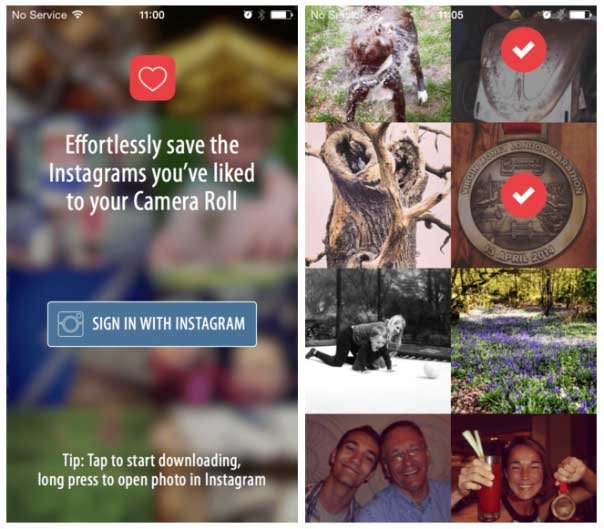This screenshot has width=604, height=529.
Task: Select the black and white trampoline photo
Action: pos(378,341)
